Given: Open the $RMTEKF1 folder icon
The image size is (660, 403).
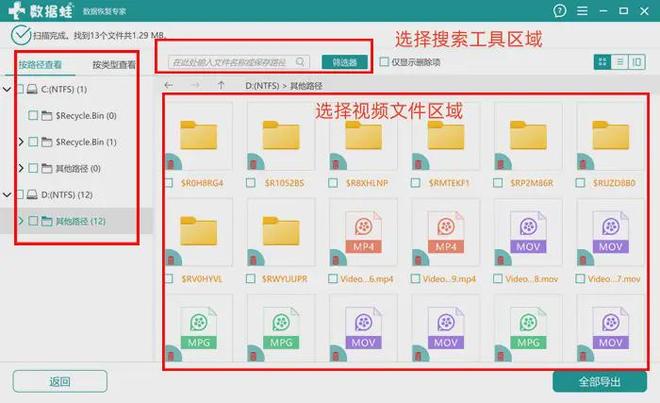Looking at the screenshot, I should pyautogui.click(x=446, y=136).
